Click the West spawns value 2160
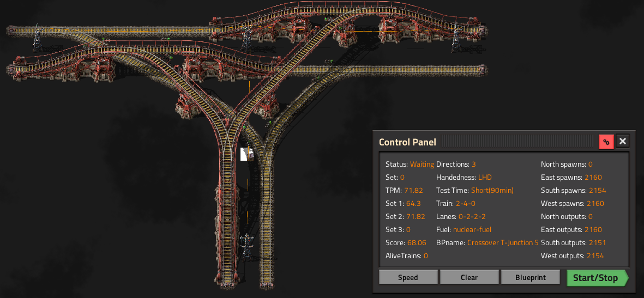This screenshot has height=298, width=644. point(595,204)
